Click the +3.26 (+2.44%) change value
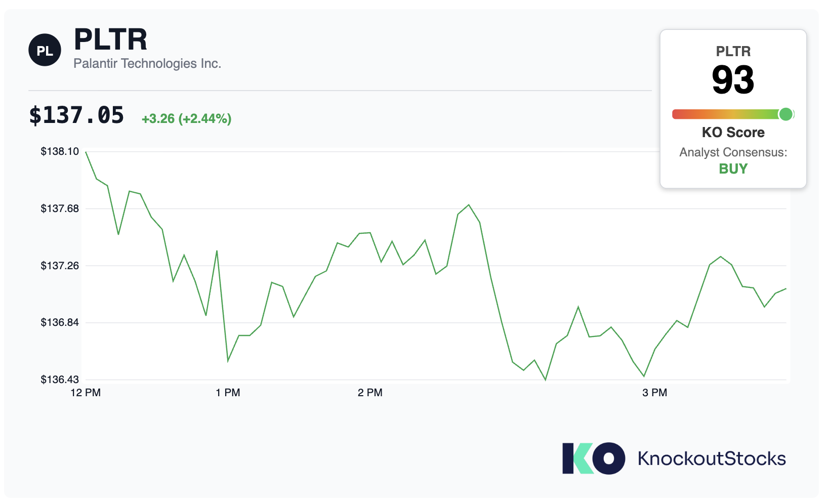The image size is (828, 504). point(186,118)
